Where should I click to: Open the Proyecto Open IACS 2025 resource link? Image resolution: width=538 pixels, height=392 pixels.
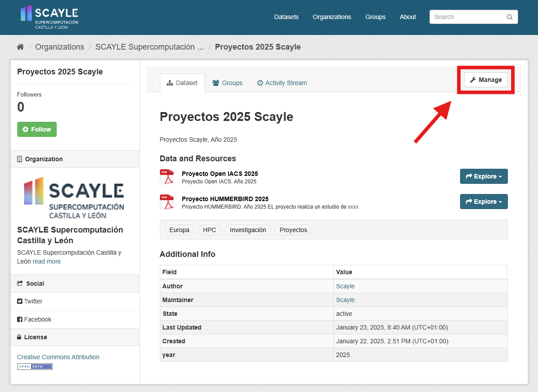click(220, 174)
